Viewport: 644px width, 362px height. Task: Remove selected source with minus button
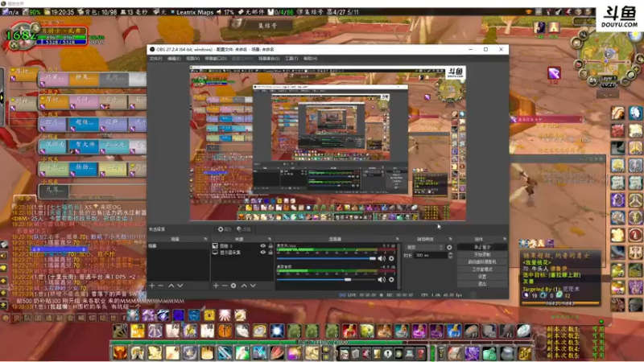[x=225, y=286]
